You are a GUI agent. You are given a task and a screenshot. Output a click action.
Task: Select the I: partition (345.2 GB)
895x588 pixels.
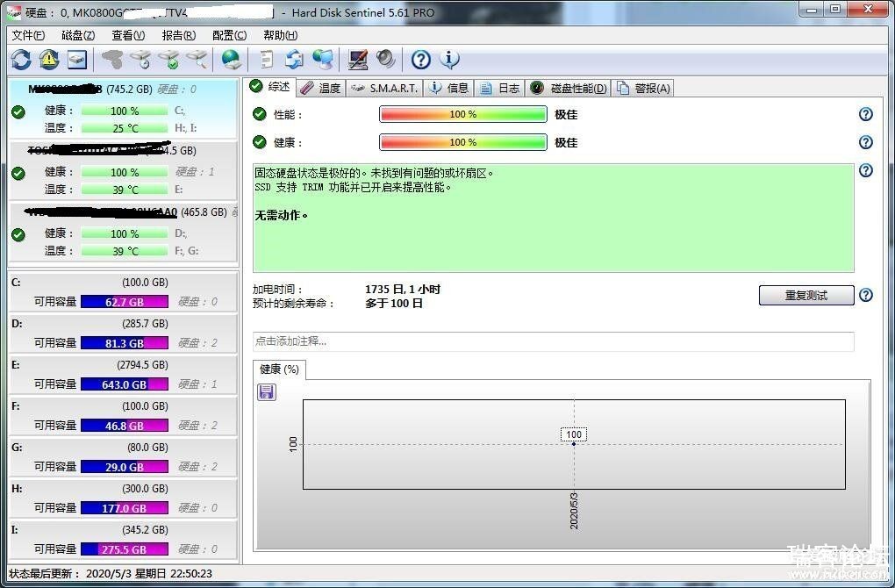coord(123,539)
